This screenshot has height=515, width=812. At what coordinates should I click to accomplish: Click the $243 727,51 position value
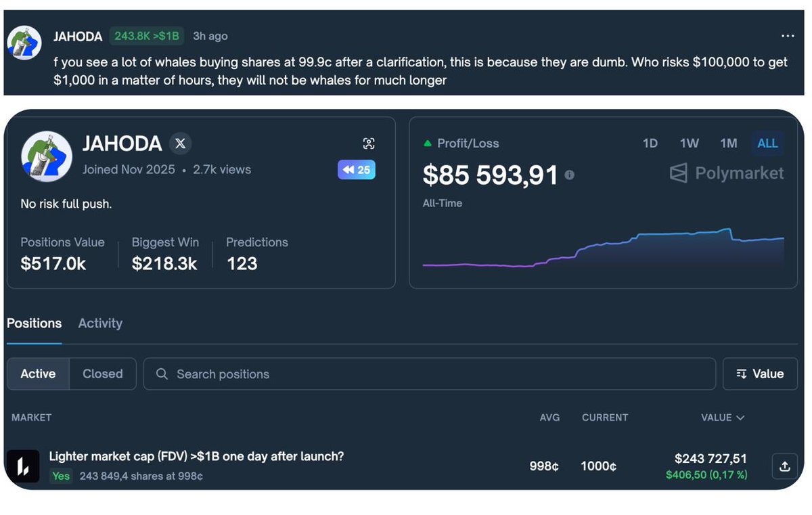(710, 459)
